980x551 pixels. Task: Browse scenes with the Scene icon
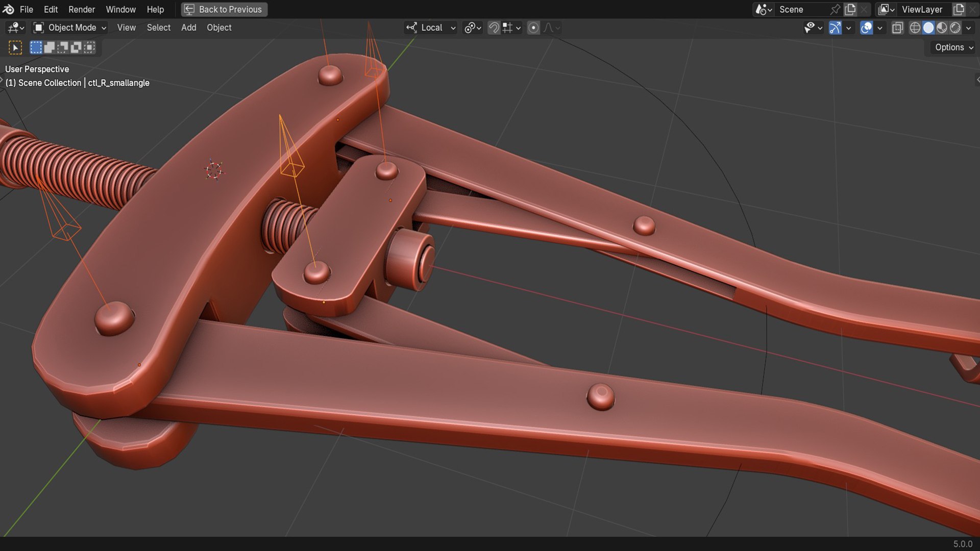764,9
